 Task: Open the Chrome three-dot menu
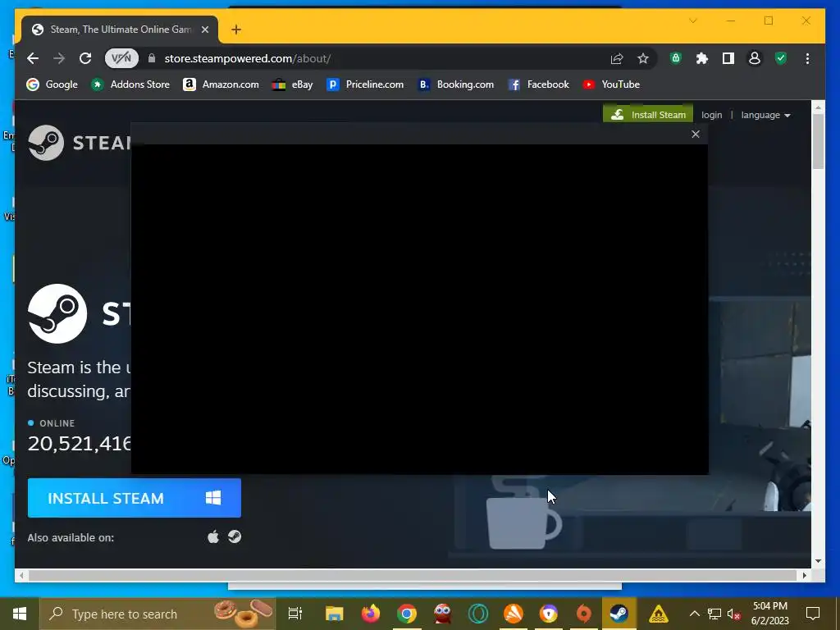tap(807, 58)
